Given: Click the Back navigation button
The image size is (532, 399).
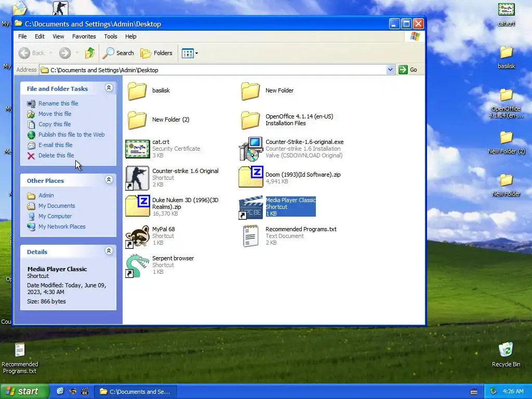Looking at the screenshot, I should [x=31, y=53].
